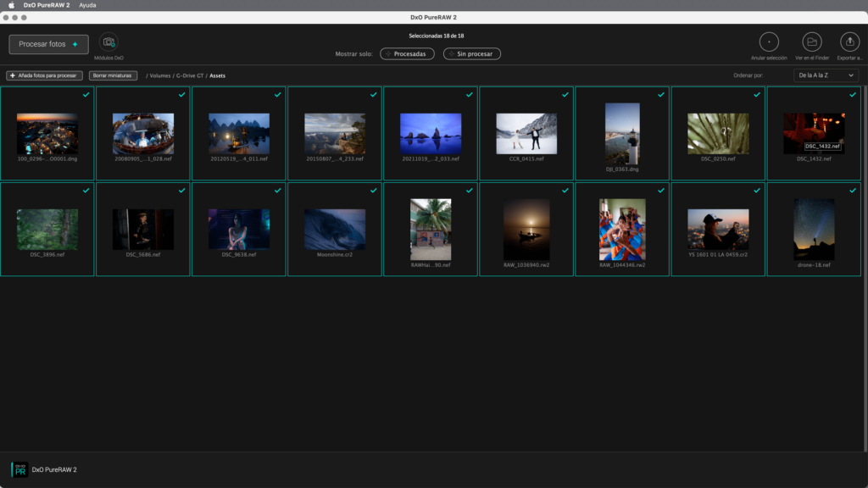Uncheck the CCR_0415.nef photo checkmark
This screenshot has width=868, height=488.
click(x=565, y=95)
